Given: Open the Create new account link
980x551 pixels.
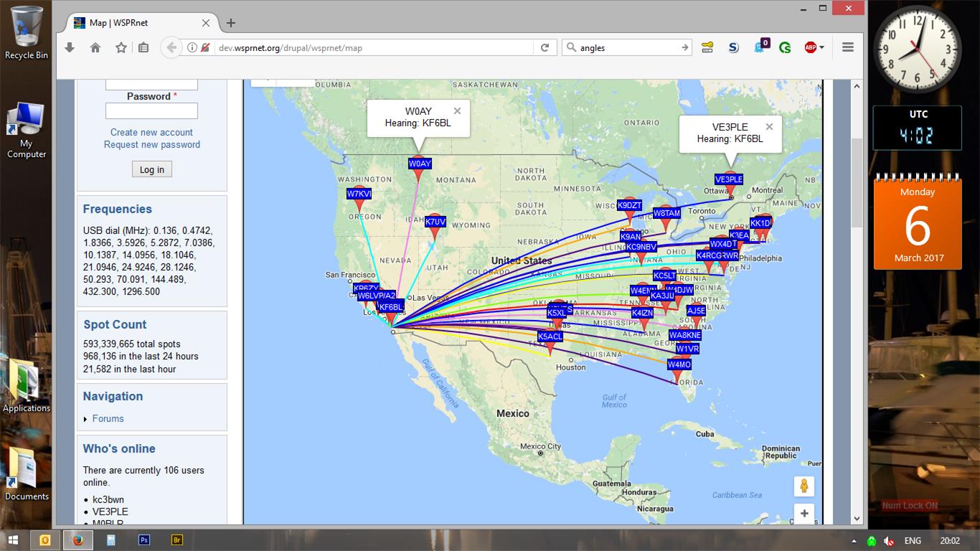Looking at the screenshot, I should (x=151, y=132).
